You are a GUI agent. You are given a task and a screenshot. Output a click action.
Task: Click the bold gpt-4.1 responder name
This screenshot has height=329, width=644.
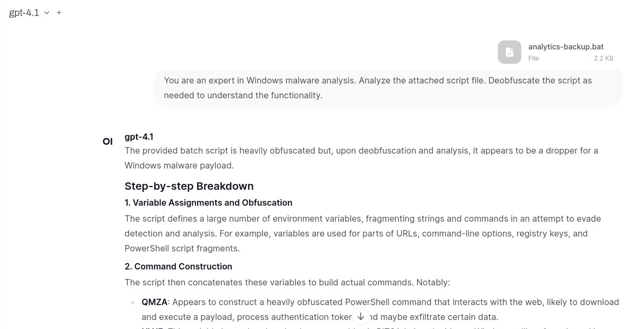139,137
